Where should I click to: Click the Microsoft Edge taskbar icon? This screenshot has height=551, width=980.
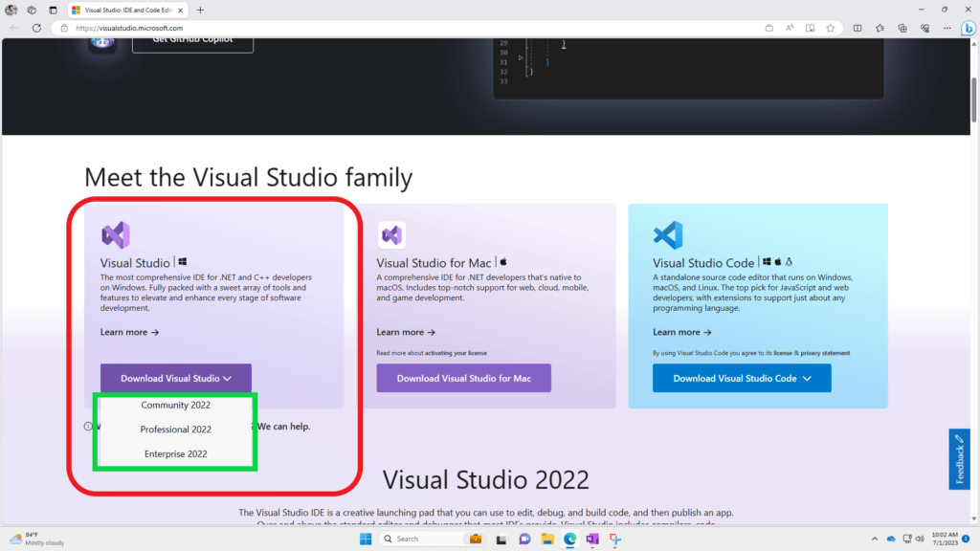point(570,540)
